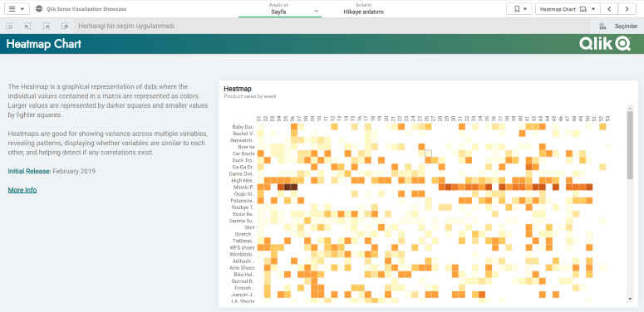
Task: Select the Rossi Be. row label
Action: pyautogui.click(x=244, y=214)
